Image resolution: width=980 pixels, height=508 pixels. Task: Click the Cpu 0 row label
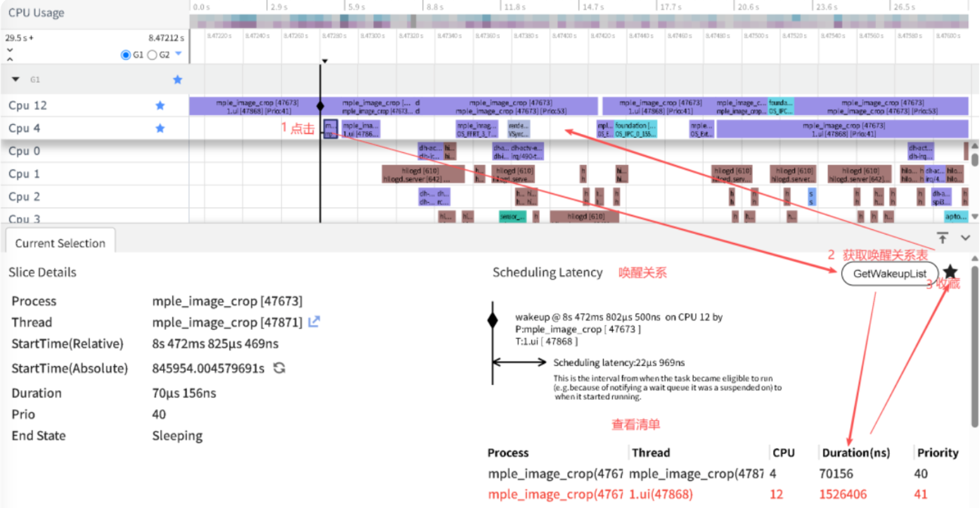tap(24, 151)
